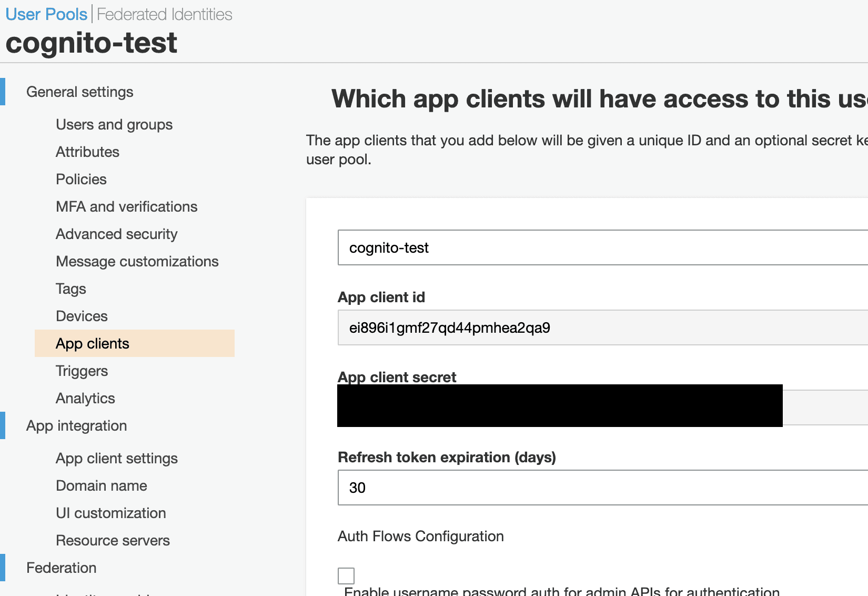Open Message customizations
Viewport: 868px width, 596px height.
[137, 262]
